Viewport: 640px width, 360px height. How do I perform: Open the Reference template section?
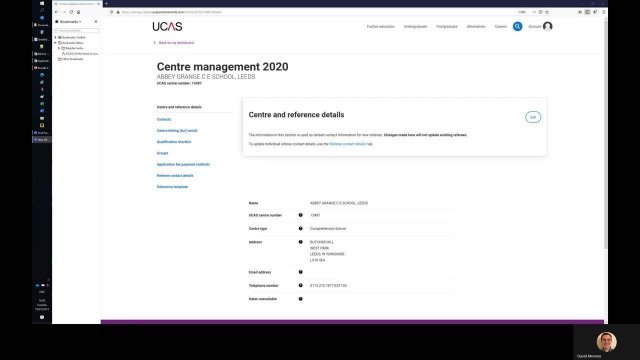click(172, 187)
